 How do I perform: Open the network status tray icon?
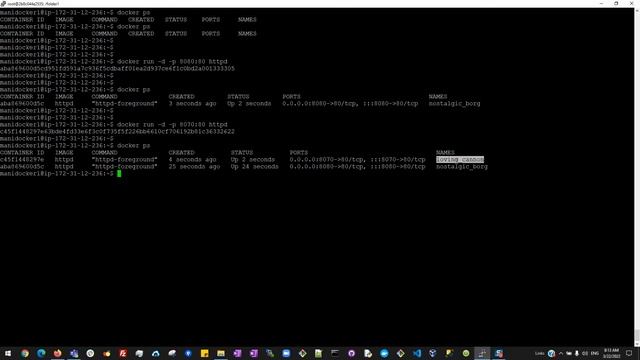tap(569, 353)
